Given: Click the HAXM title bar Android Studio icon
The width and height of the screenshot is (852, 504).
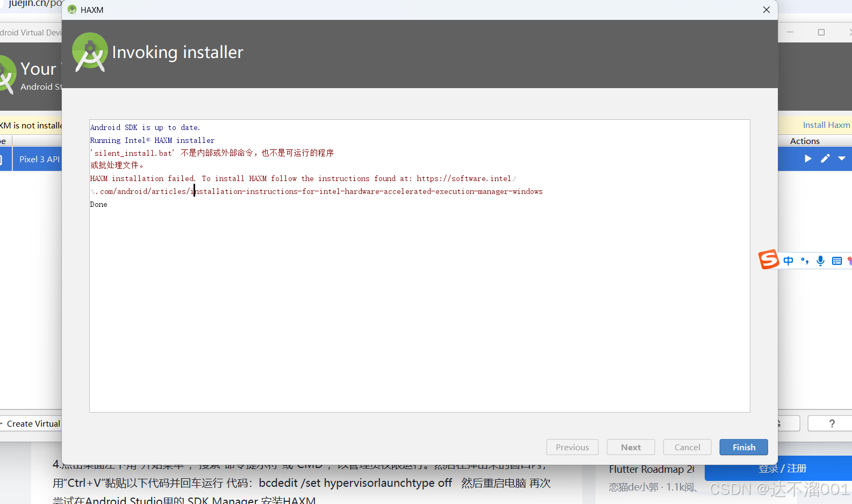Looking at the screenshot, I should tap(72, 10).
